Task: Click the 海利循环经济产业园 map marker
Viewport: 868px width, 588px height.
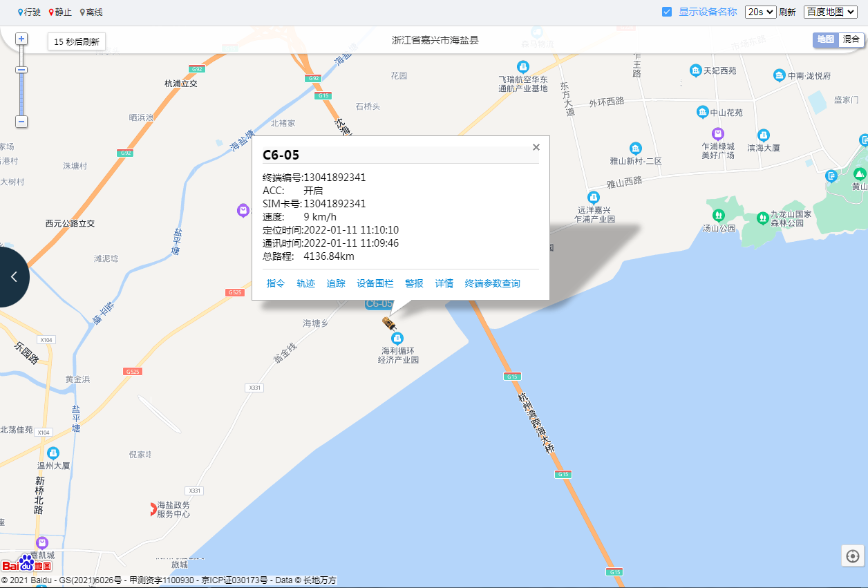Action: [x=397, y=338]
